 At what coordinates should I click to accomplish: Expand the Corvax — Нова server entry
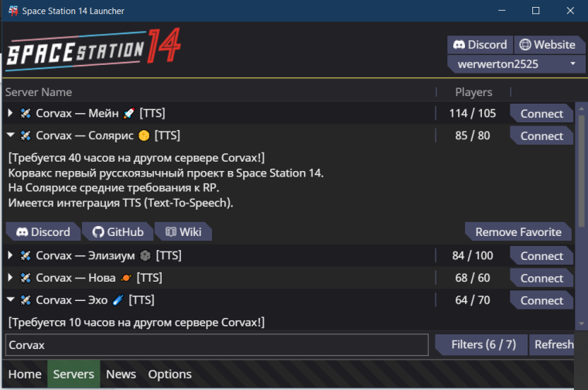coord(10,278)
